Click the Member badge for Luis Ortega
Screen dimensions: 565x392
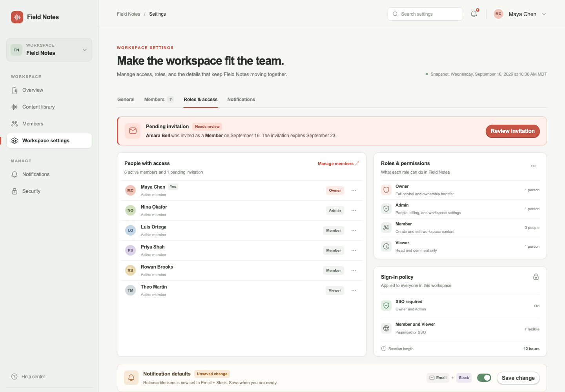coord(334,230)
